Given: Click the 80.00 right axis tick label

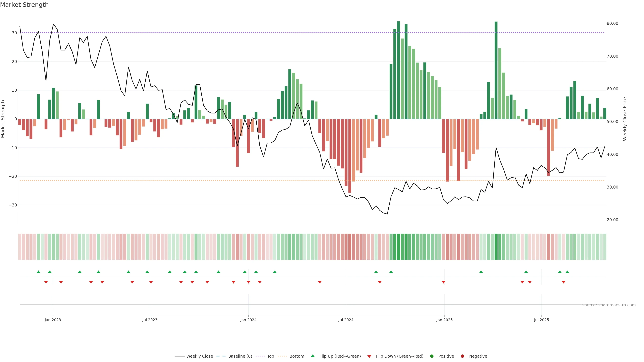Looking at the screenshot, I should 612,23.
